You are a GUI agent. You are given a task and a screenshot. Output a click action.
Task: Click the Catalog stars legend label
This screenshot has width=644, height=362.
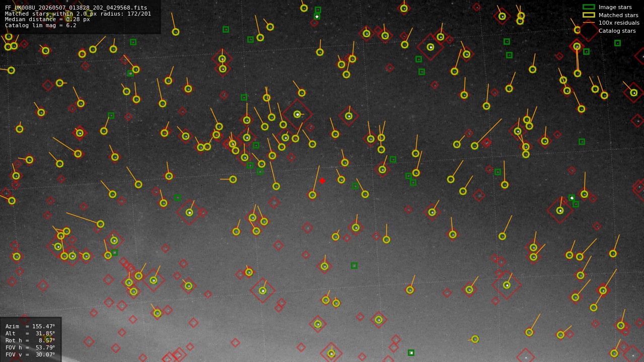click(617, 31)
